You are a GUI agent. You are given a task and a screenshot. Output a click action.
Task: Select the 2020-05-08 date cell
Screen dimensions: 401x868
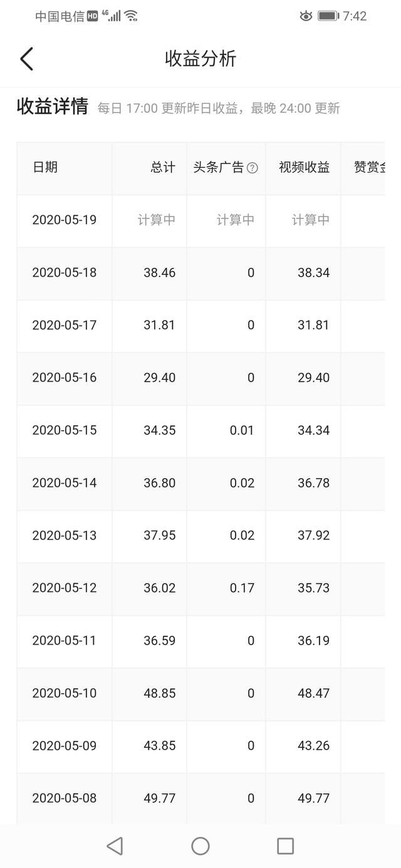tap(65, 799)
